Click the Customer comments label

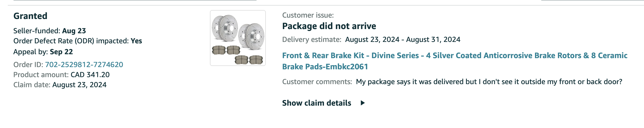[x=317, y=82]
